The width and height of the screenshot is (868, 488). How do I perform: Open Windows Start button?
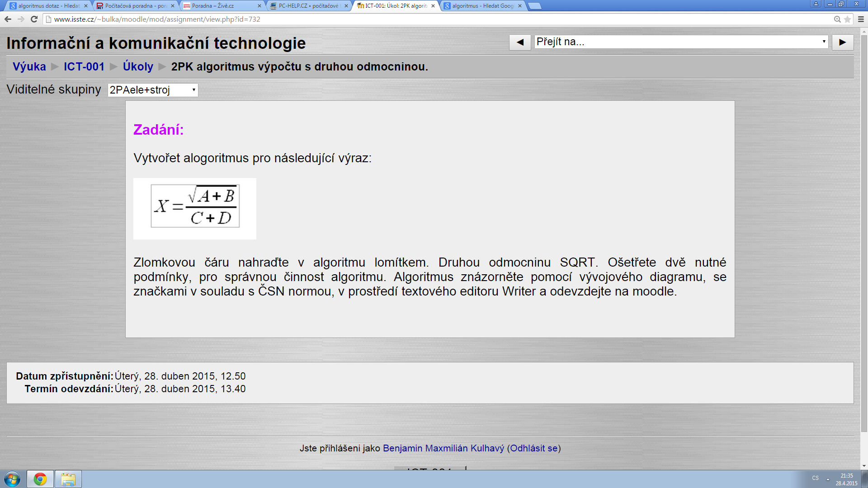click(x=12, y=479)
